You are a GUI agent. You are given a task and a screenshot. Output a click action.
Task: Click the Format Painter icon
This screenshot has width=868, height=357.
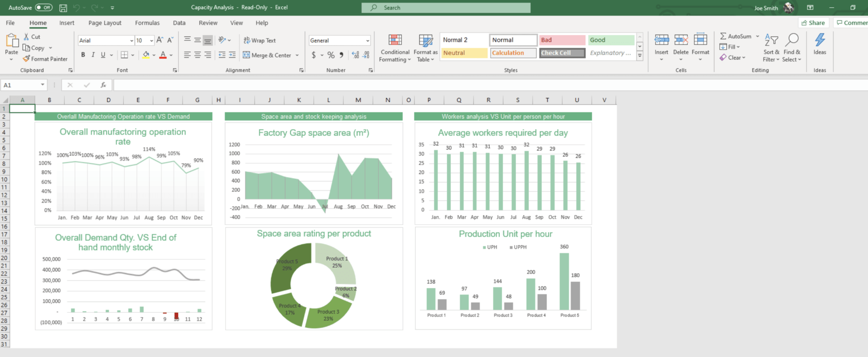[27, 59]
